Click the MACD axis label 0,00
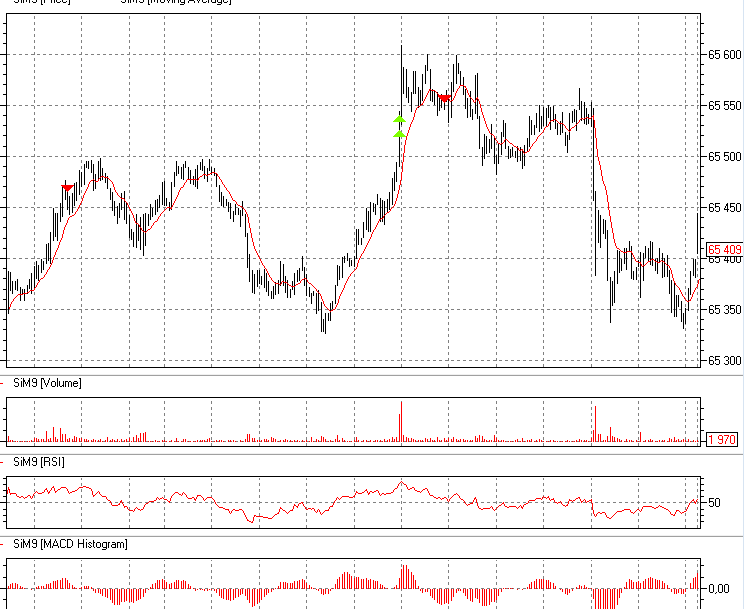This screenshot has height=609, width=744. click(718, 588)
